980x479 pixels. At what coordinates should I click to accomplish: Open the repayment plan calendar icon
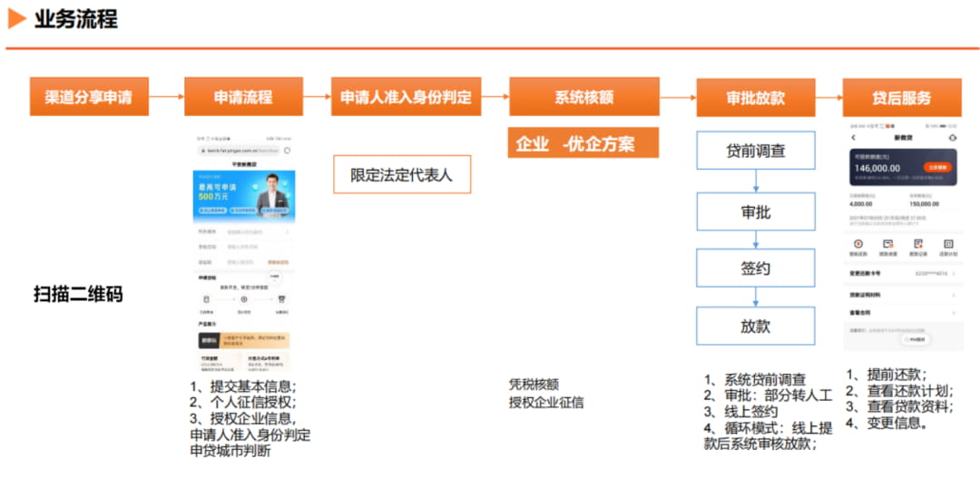point(948,243)
